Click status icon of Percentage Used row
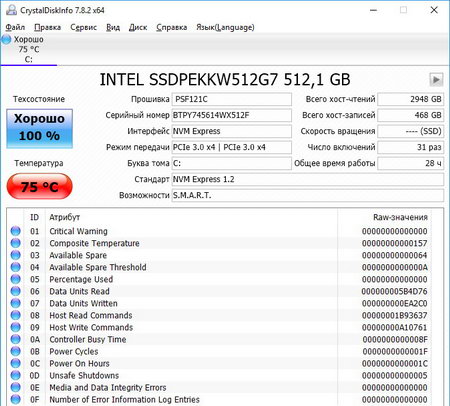This screenshot has height=406, width=450. pos(16,279)
